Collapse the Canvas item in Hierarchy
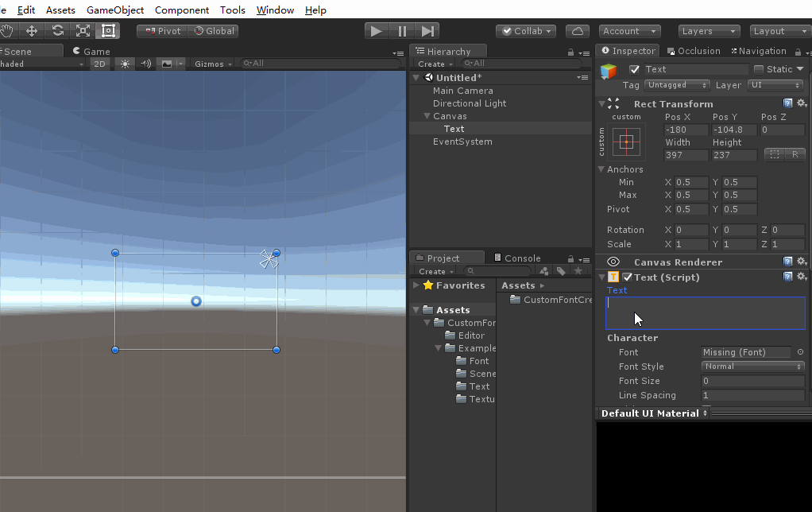This screenshot has width=812, height=512. (x=427, y=116)
